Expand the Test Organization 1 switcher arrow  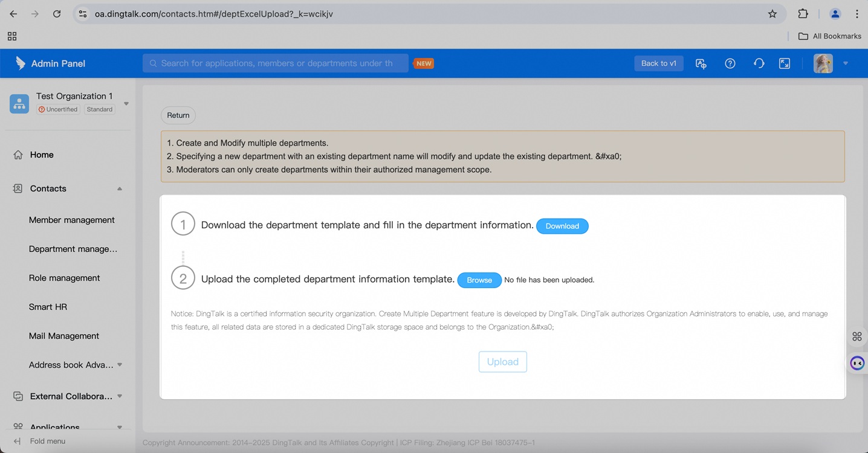coord(126,104)
